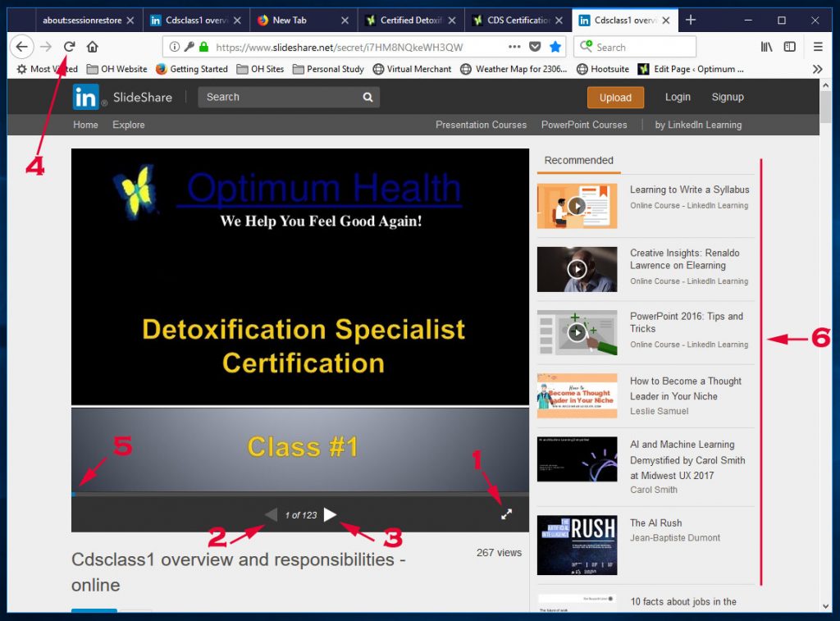Screen dimensions: 840x621
Task: Open the Firefox hamburger menu
Action: click(818, 47)
